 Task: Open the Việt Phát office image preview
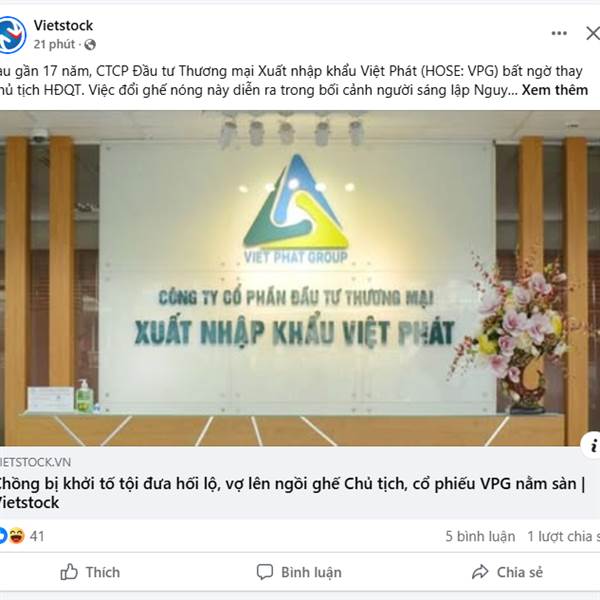point(300,278)
